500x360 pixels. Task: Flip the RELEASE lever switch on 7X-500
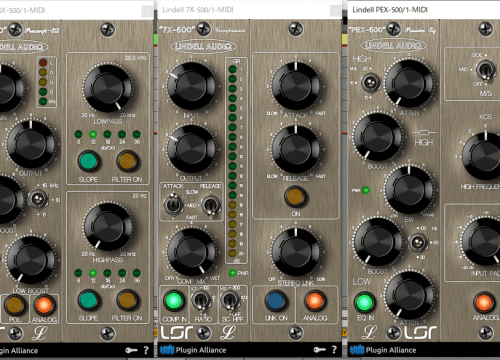(211, 205)
